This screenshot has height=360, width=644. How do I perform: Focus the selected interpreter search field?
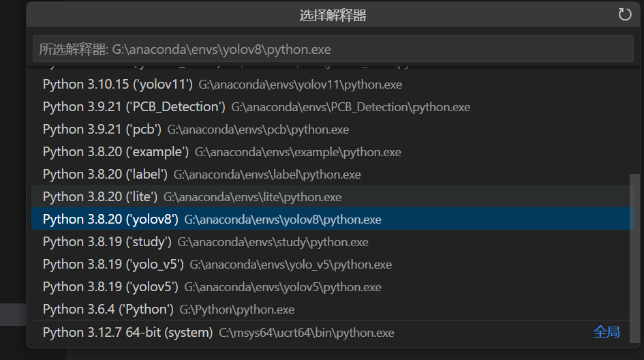click(333, 49)
